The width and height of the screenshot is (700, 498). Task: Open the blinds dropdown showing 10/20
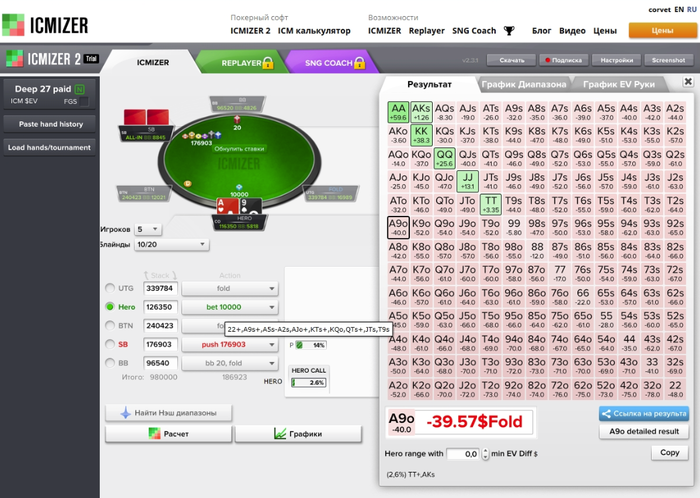click(x=171, y=245)
